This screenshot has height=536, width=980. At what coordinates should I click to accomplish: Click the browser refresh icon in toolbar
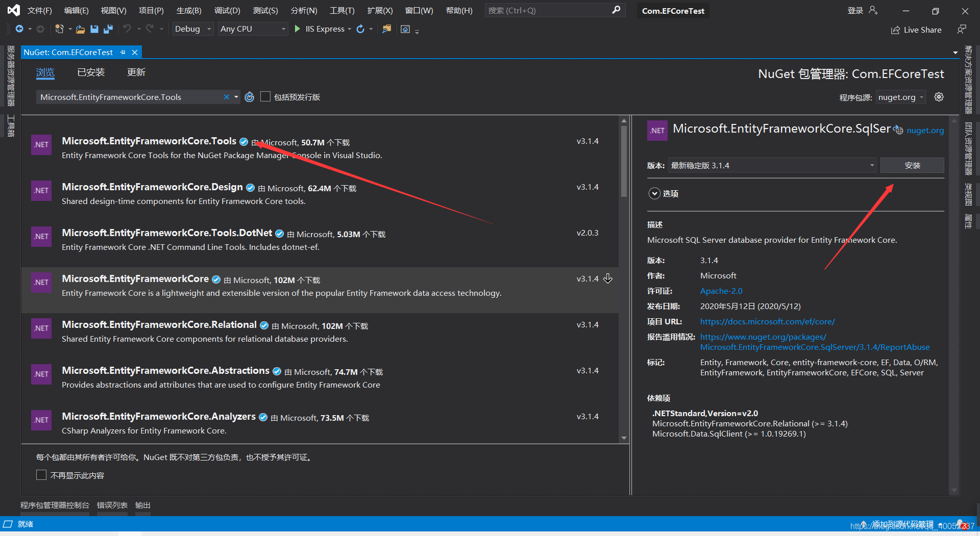click(x=360, y=29)
